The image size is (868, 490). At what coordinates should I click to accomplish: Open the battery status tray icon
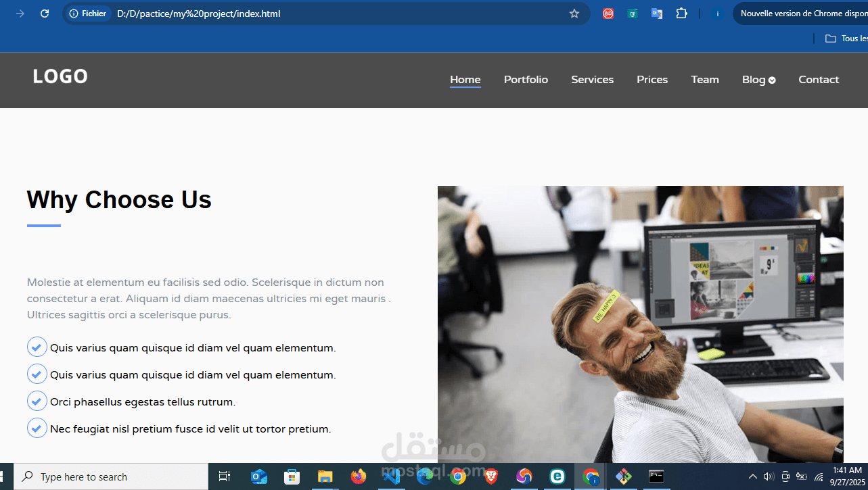tap(802, 476)
